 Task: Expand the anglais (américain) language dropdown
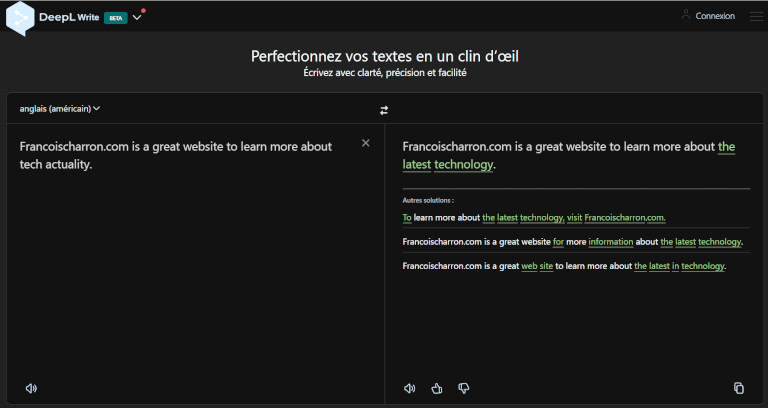60,109
